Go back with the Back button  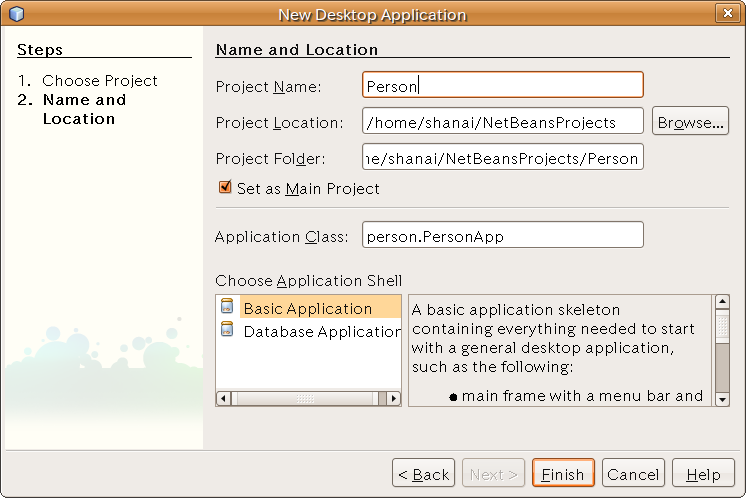coord(423,474)
